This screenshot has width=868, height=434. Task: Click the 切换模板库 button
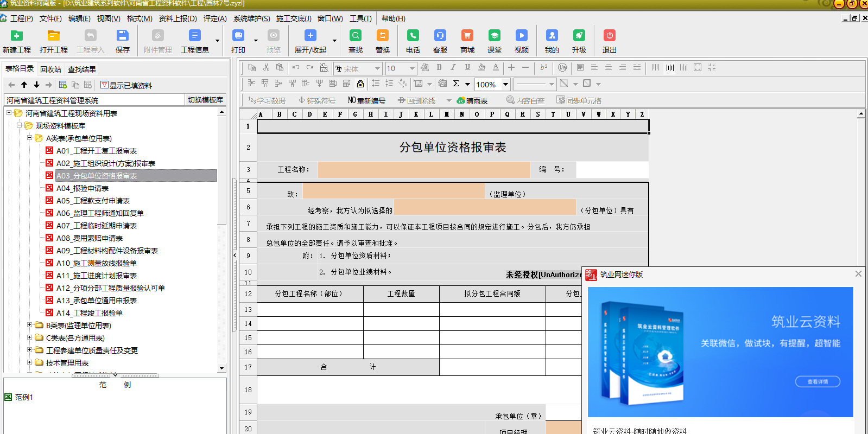(205, 100)
